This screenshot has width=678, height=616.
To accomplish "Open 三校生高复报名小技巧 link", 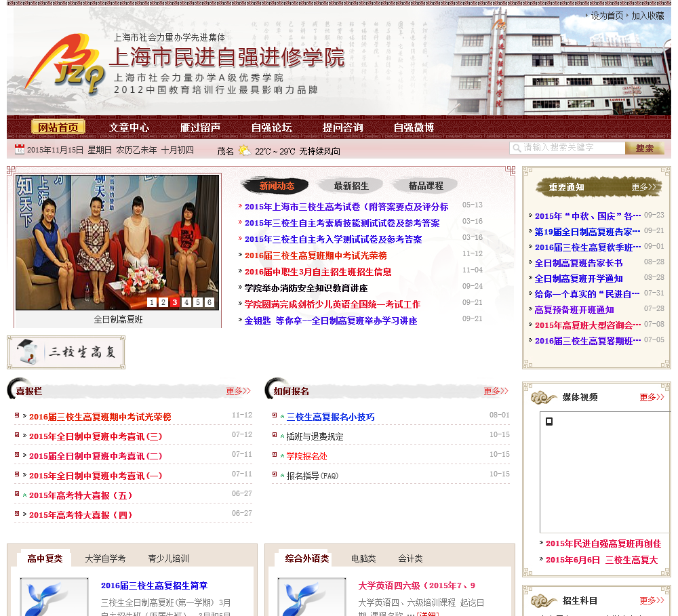I will coord(331,417).
